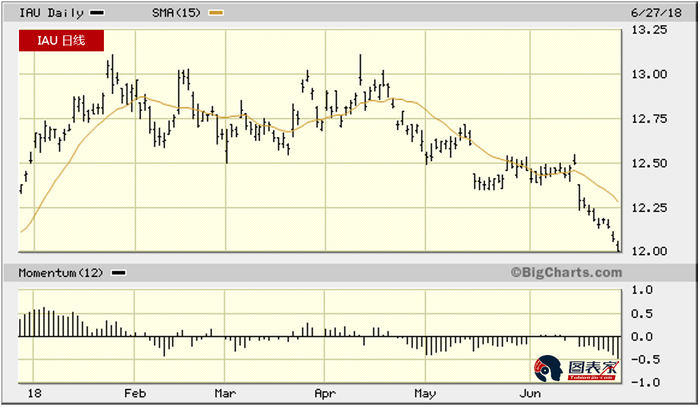The width and height of the screenshot is (700, 407).
Task: Click the momentum -0.5 axis label
Action: [x=645, y=359]
